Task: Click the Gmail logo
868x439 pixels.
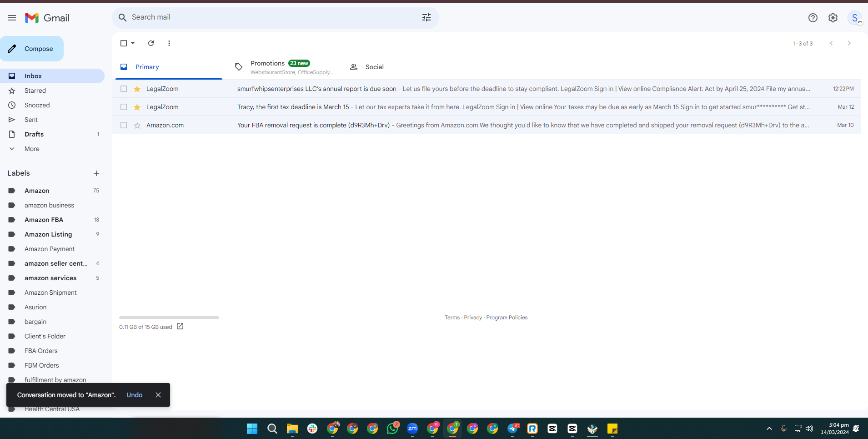Action: (x=47, y=18)
